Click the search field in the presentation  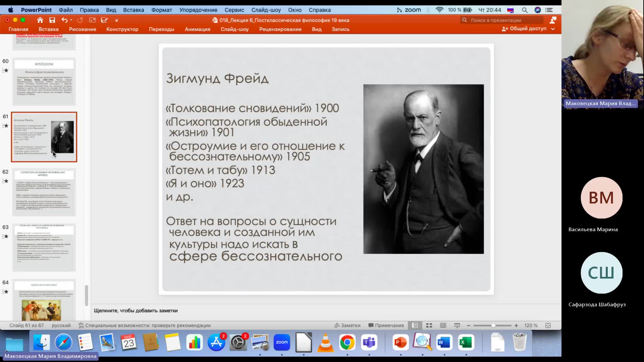(x=502, y=20)
